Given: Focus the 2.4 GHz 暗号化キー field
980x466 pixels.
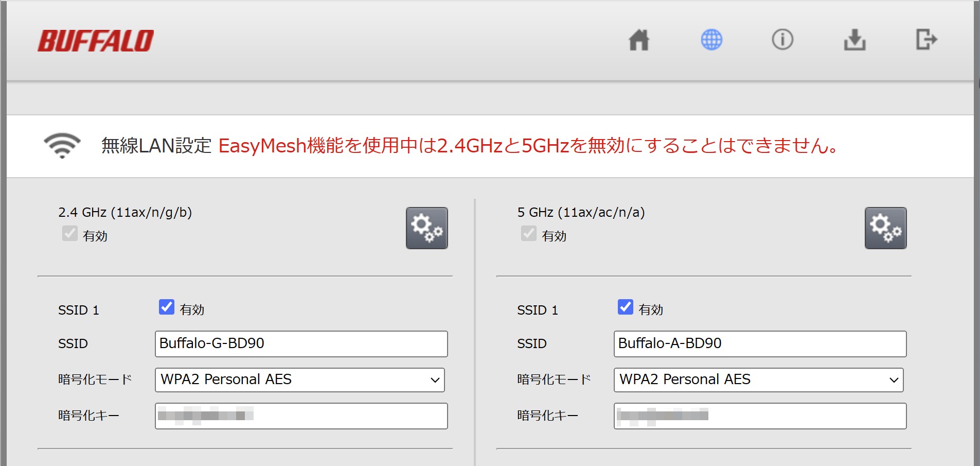Looking at the screenshot, I should 301,416.
